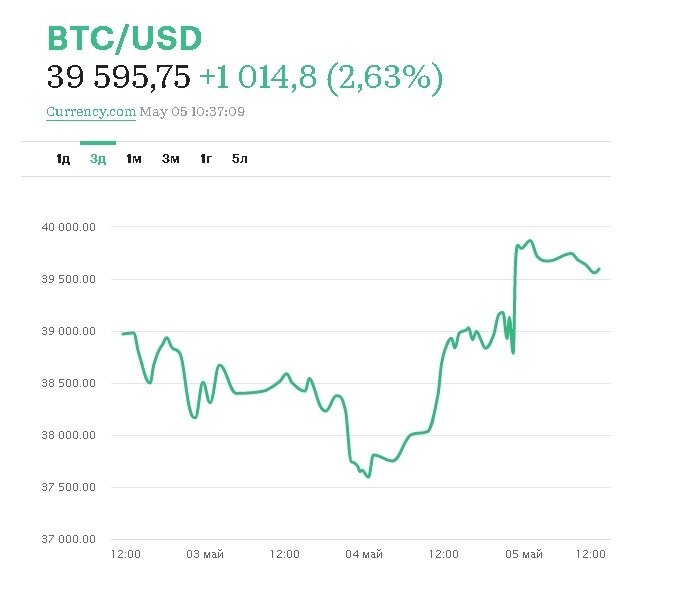
Task: Click the 05 май date axis label
Action: pos(524,554)
